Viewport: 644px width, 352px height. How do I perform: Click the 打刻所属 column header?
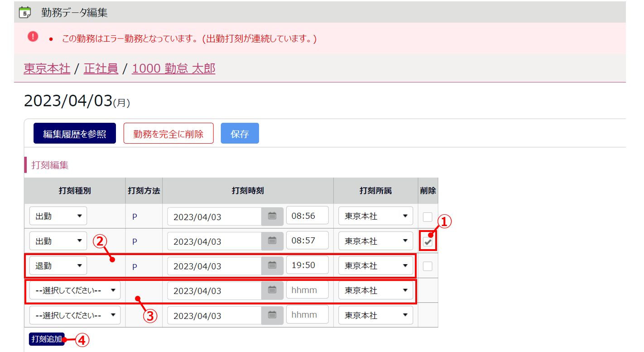coord(375,191)
